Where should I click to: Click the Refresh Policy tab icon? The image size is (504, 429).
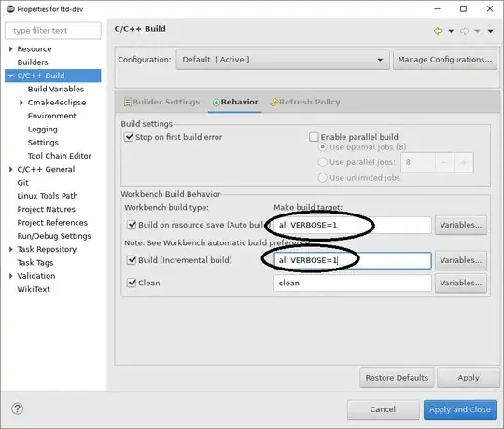pyautogui.click(x=274, y=102)
